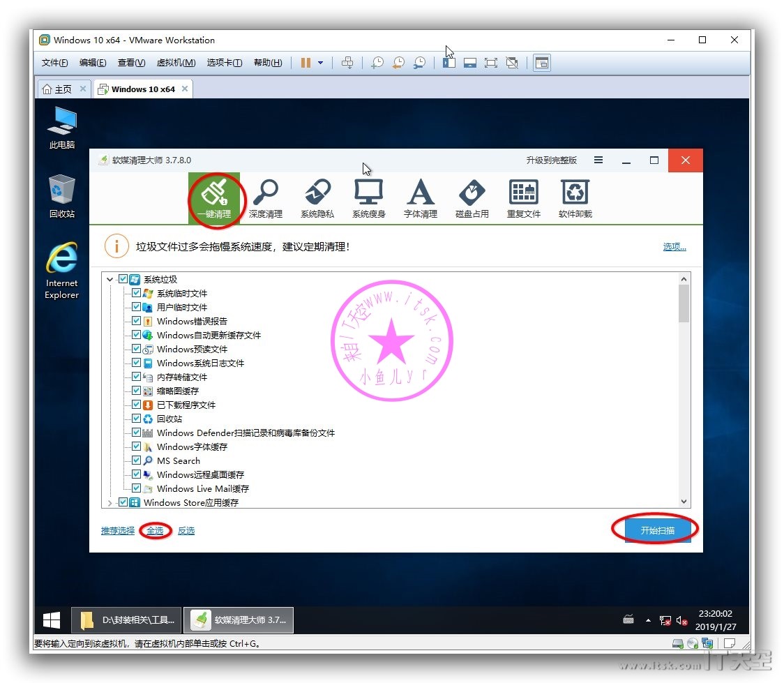Uncheck the 用户临时文件 checkbox

point(136,307)
